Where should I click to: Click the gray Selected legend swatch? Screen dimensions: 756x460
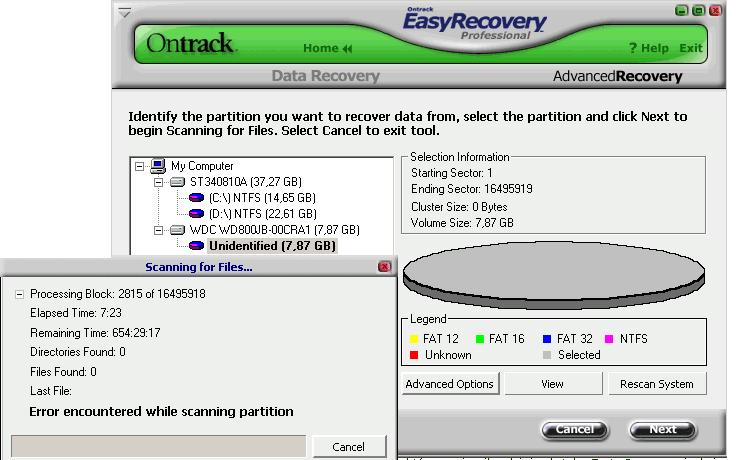547,355
